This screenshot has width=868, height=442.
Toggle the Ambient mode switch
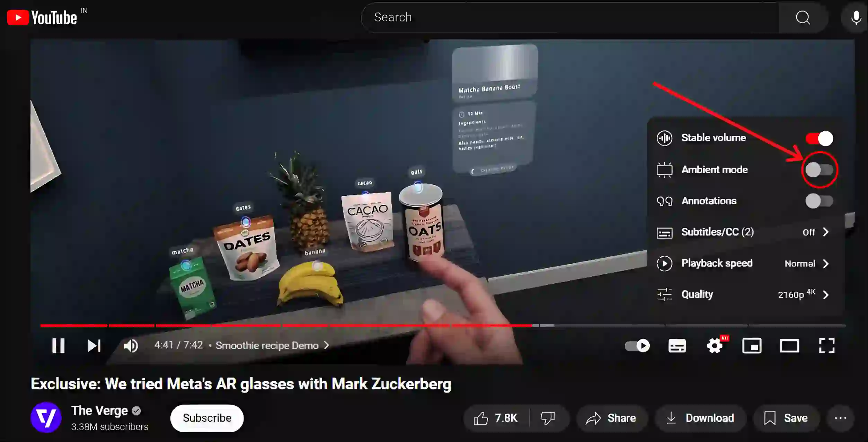pos(818,169)
